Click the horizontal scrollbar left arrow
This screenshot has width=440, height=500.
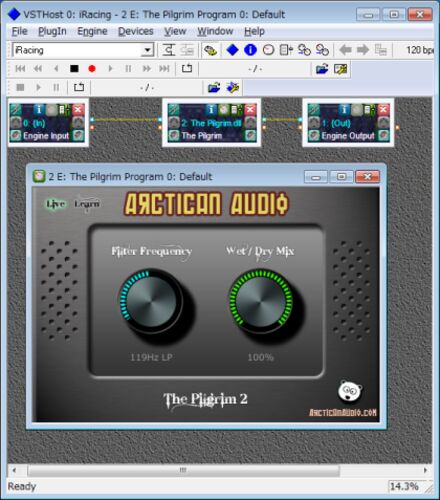[14, 470]
